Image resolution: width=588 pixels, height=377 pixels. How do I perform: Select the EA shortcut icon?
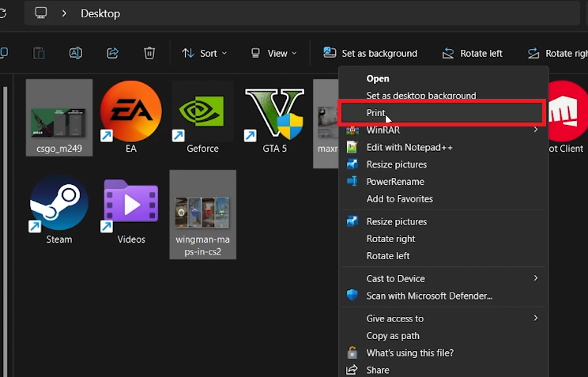[131, 118]
